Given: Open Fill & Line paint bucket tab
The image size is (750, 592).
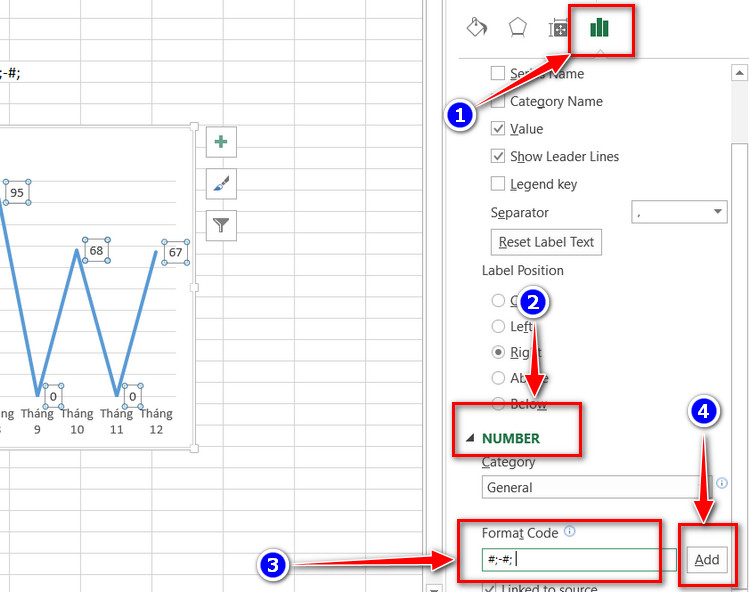Looking at the screenshot, I should (476, 27).
